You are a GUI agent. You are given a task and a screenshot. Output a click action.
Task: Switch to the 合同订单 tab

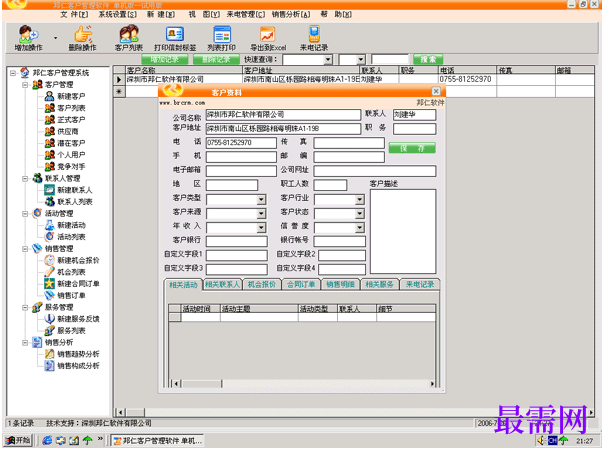[x=301, y=284]
